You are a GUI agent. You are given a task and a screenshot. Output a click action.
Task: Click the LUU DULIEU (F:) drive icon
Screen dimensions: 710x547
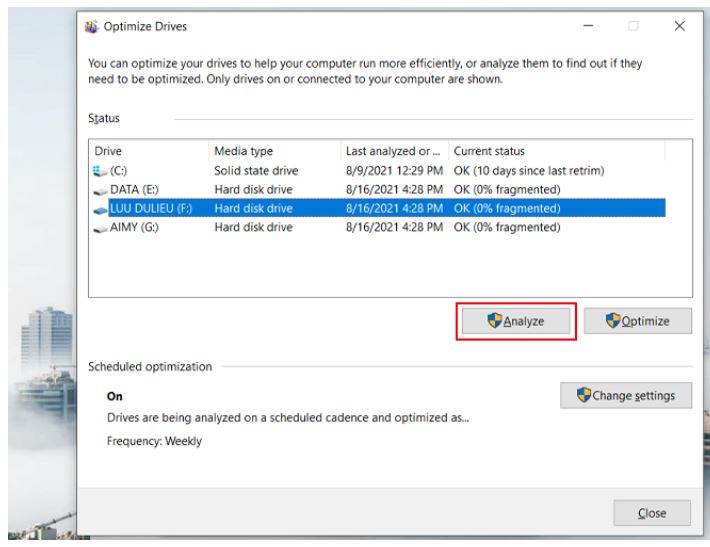[100, 209]
